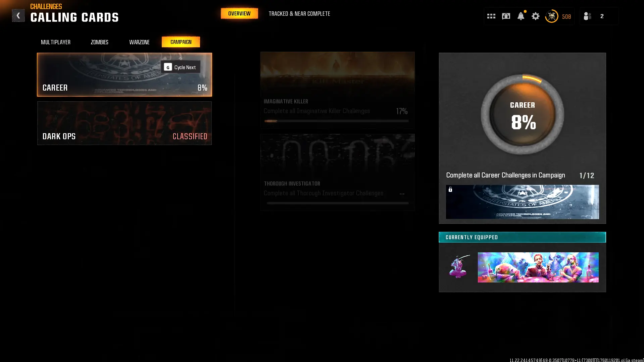The image size is (644, 362).
Task: Click the Imaginative Killer progress bar
Action: (x=336, y=121)
